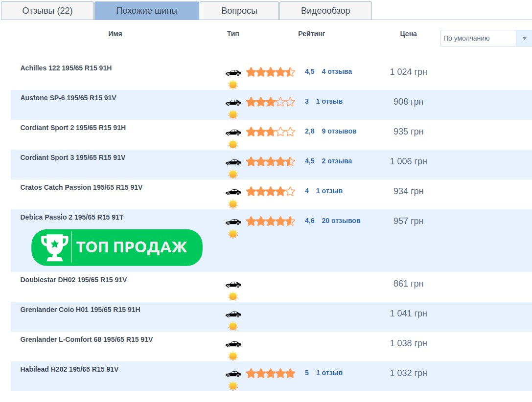
Task: Click car icon in Doublestar DH02 row
Action: click(x=233, y=284)
